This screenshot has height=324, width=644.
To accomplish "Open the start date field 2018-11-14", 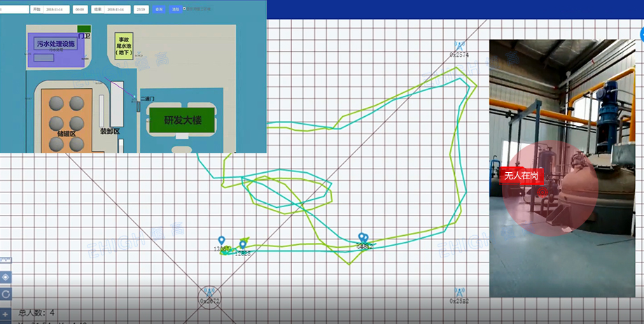I will point(56,9).
